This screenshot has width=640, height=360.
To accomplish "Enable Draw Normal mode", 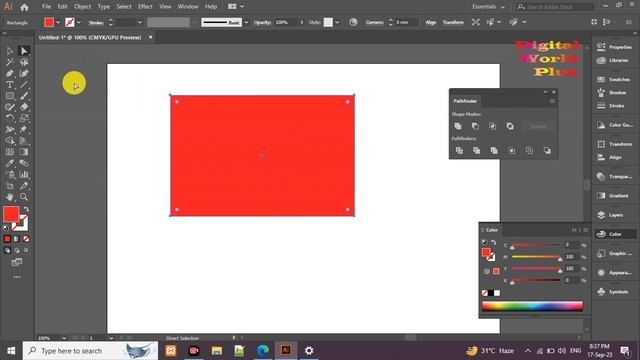I will 7,250.
